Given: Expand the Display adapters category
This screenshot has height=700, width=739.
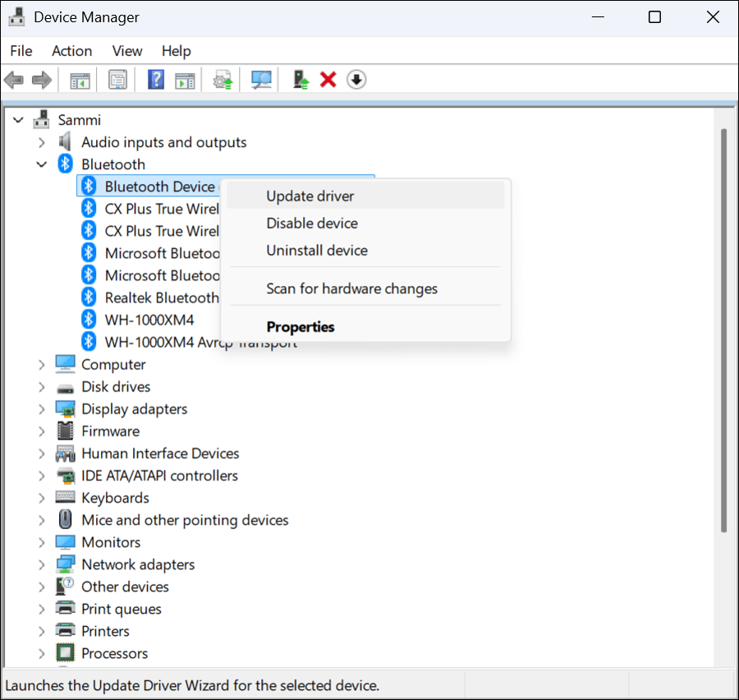Looking at the screenshot, I should (42, 409).
